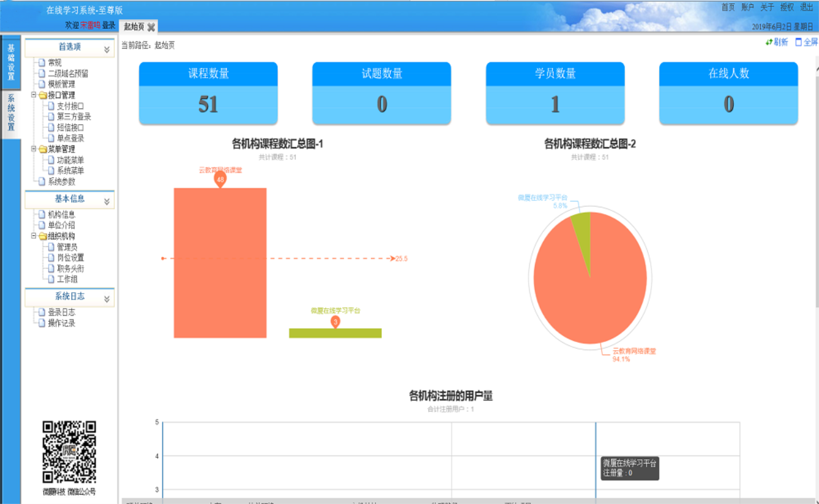Click the page icon beside 功能菜单

pyautogui.click(x=51, y=160)
